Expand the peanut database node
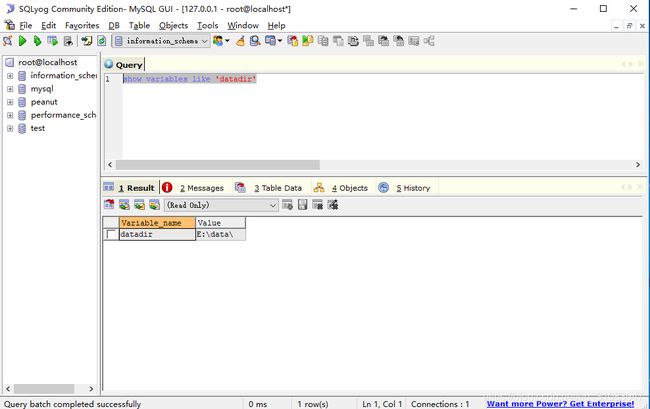 (10, 102)
